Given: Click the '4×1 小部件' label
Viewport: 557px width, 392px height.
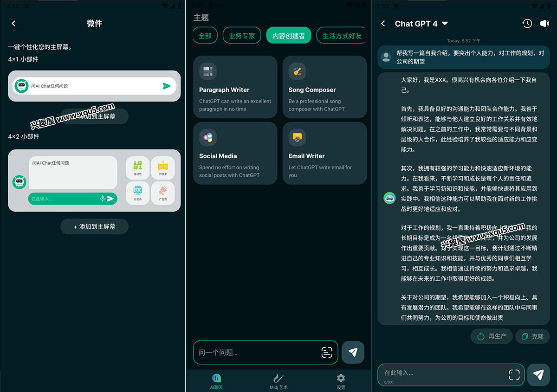Looking at the screenshot, I should (x=23, y=59).
